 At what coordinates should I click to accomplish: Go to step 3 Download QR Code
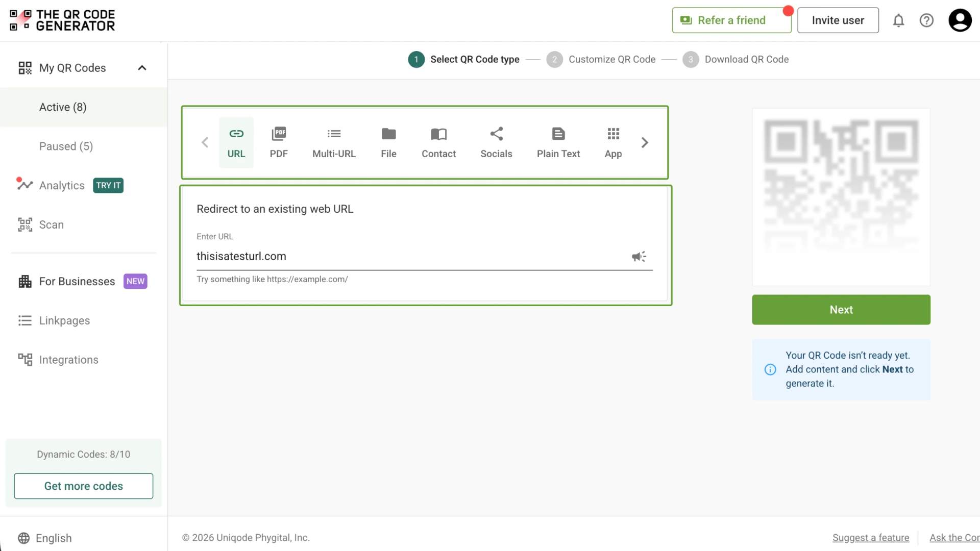(x=736, y=59)
